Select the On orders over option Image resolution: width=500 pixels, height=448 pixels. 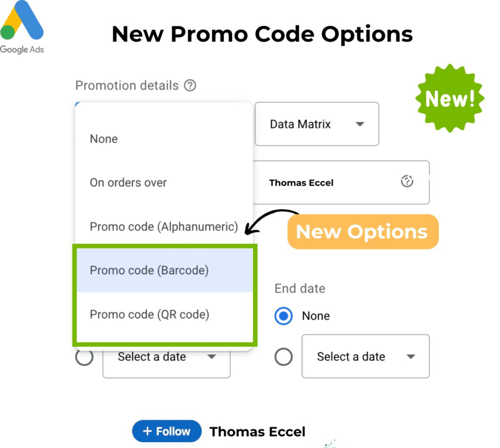point(128,182)
